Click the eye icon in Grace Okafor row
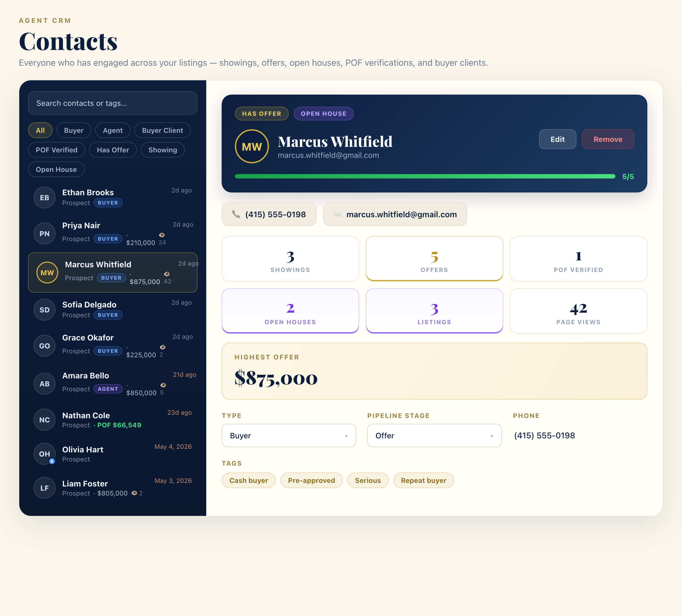The width and height of the screenshot is (682, 616). point(163,347)
